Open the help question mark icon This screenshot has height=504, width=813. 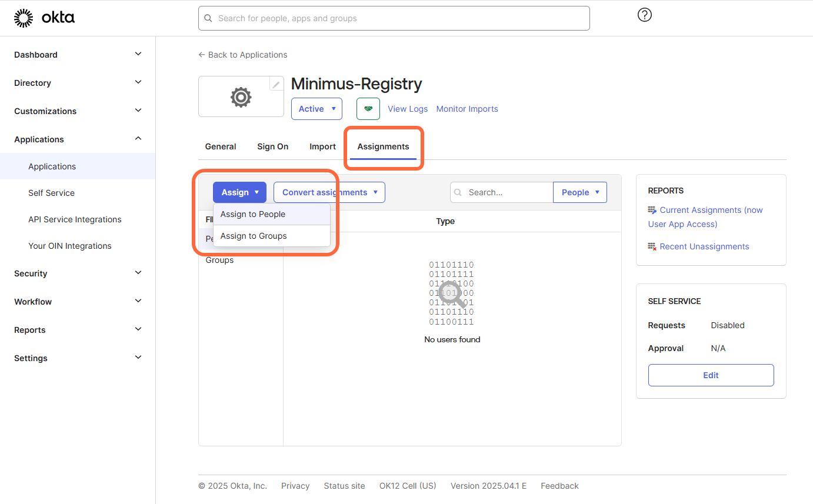coord(645,15)
